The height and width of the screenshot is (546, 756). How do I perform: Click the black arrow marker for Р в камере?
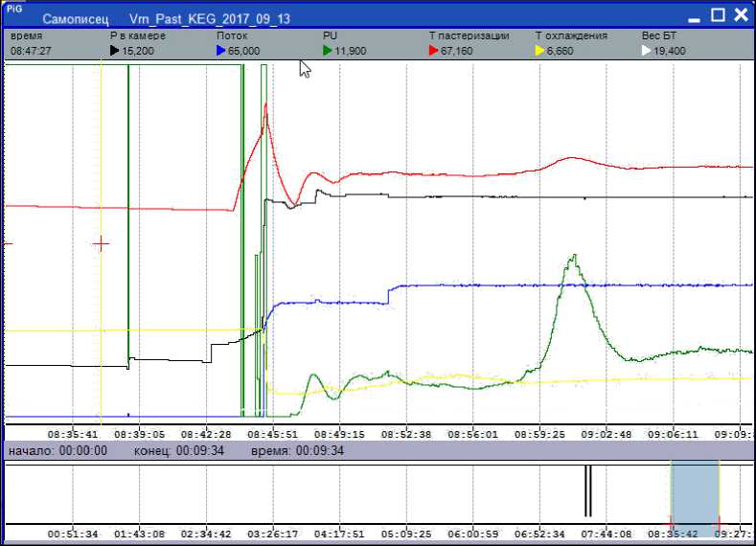pos(114,51)
